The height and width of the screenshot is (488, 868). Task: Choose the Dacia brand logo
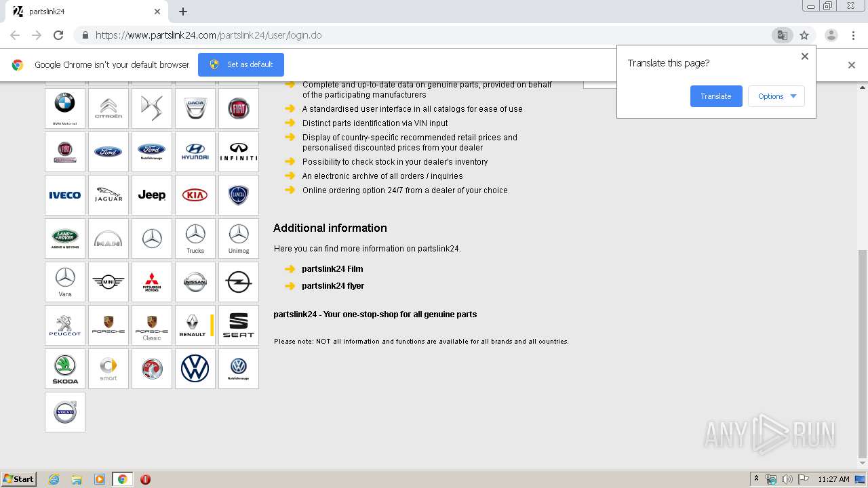click(x=195, y=108)
